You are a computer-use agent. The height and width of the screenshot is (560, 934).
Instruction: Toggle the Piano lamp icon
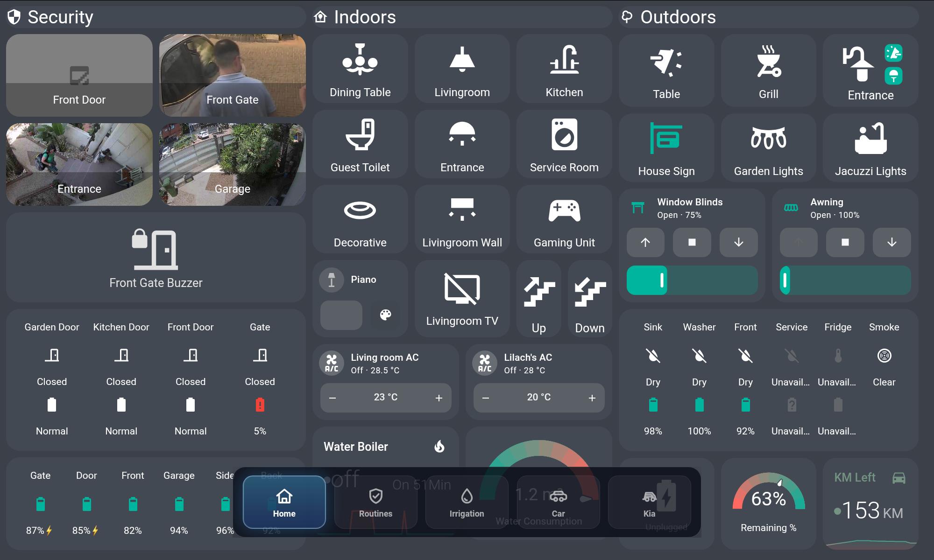(x=332, y=280)
